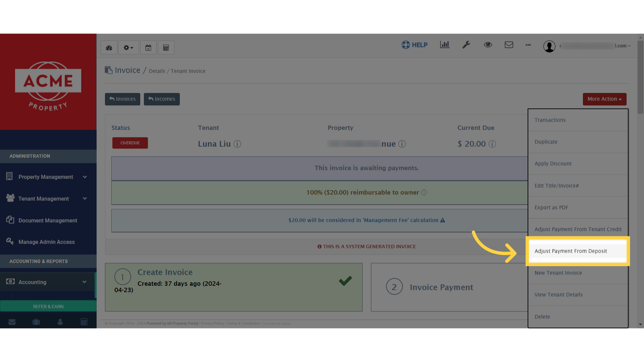Click the calendar icon in the toolbar
Screen dimensions: 644x362
click(148, 47)
